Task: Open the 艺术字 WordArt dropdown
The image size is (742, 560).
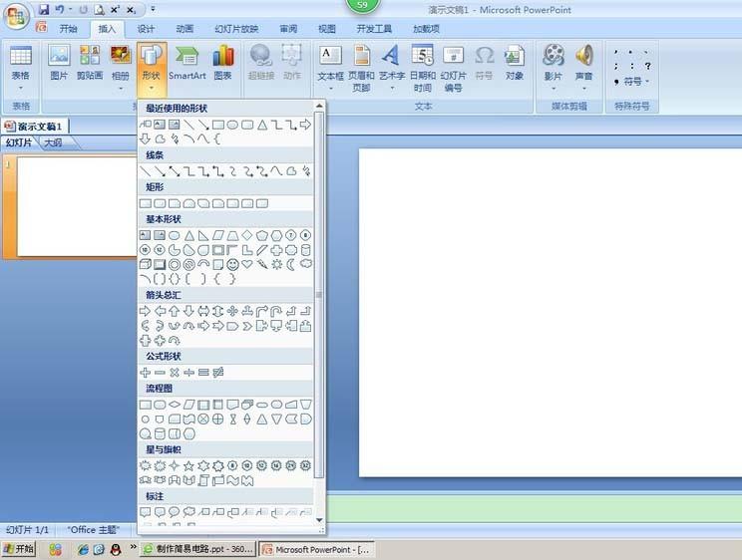Action: (x=391, y=67)
